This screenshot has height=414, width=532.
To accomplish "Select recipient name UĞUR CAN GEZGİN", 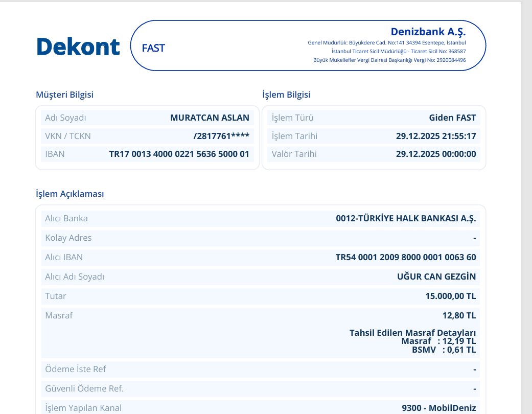I will (x=436, y=277).
